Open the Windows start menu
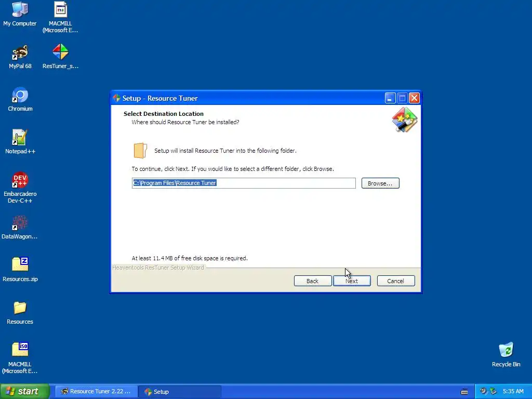This screenshot has width=532, height=399. click(24, 391)
